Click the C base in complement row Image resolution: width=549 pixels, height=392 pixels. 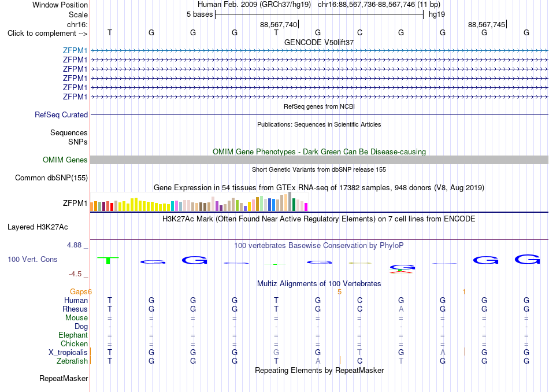click(x=359, y=32)
